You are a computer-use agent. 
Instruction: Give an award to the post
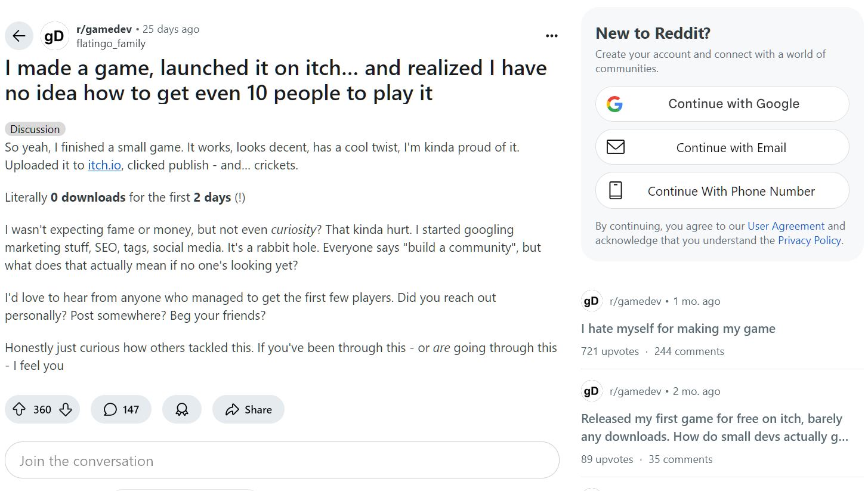point(182,409)
